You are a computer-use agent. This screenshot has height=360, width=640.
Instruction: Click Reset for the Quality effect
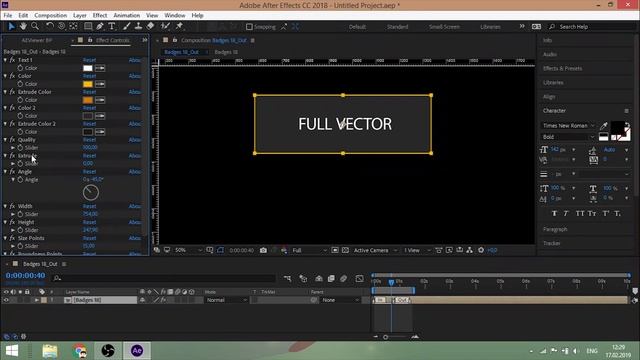pyautogui.click(x=89, y=140)
